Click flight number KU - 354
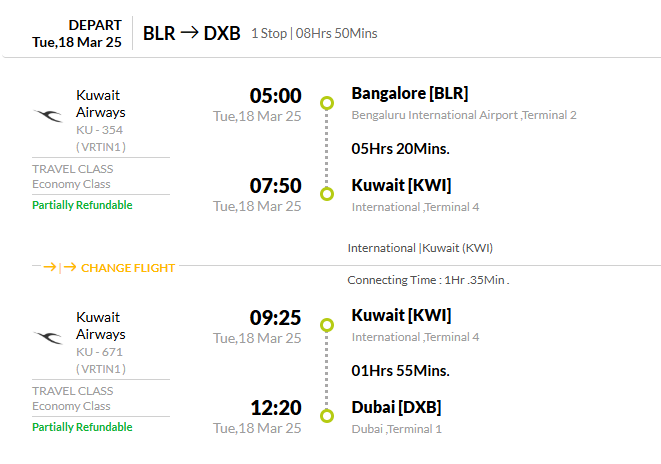The width and height of the screenshot is (661, 464). [x=99, y=130]
